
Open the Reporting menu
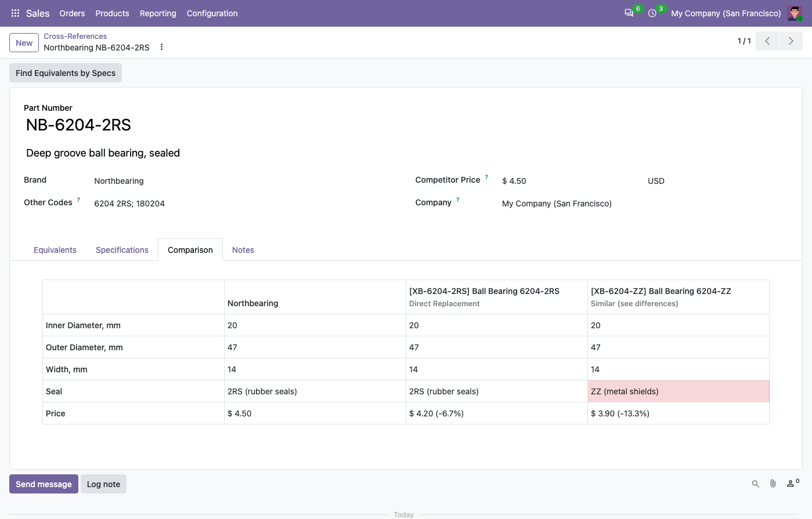[158, 13]
